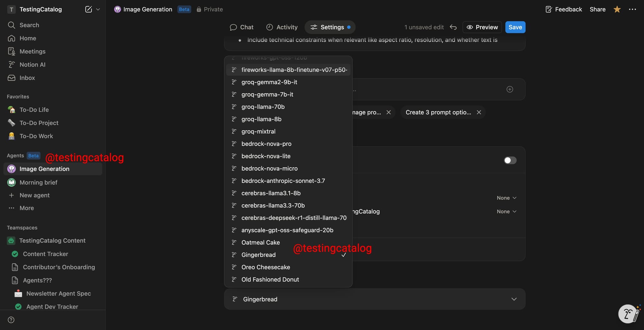Open Search in the sidebar
This screenshot has height=330, width=644.
[29, 25]
